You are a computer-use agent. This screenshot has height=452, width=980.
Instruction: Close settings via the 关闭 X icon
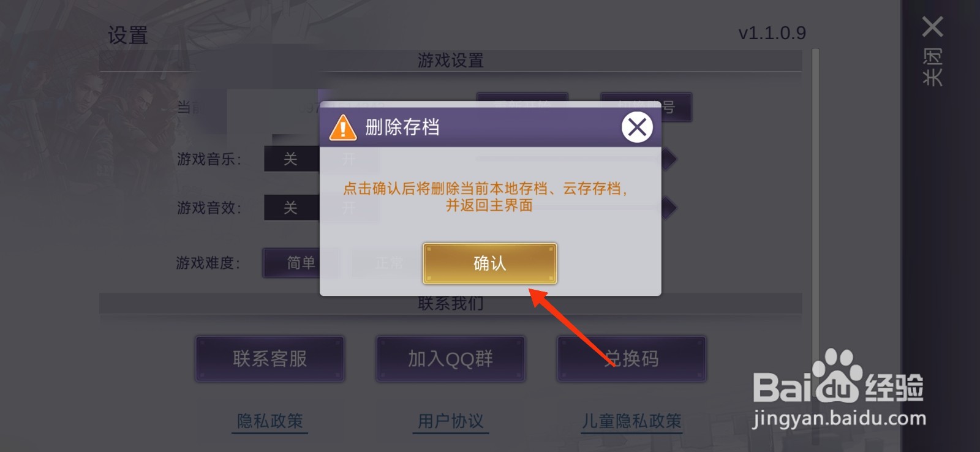click(932, 27)
